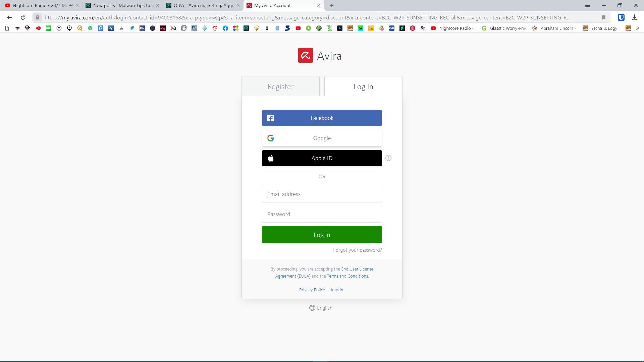Click the green Log In button
644x362 pixels.
pyautogui.click(x=322, y=235)
